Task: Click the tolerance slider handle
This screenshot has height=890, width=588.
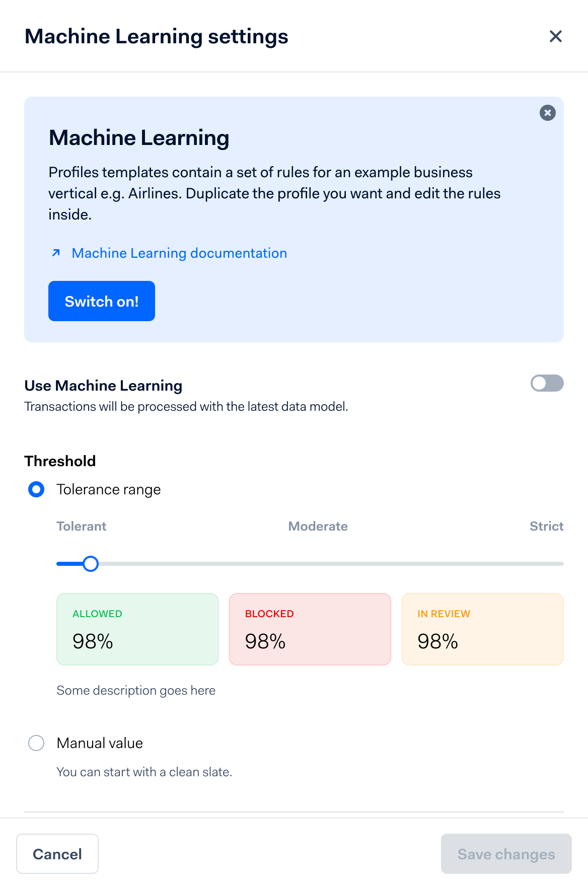Action: (91, 564)
